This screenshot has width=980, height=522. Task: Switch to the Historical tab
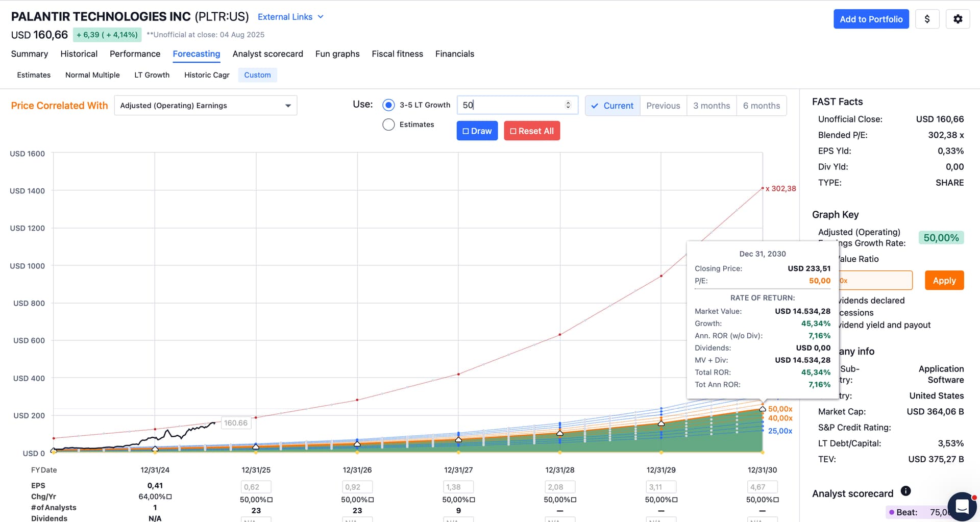click(x=79, y=54)
